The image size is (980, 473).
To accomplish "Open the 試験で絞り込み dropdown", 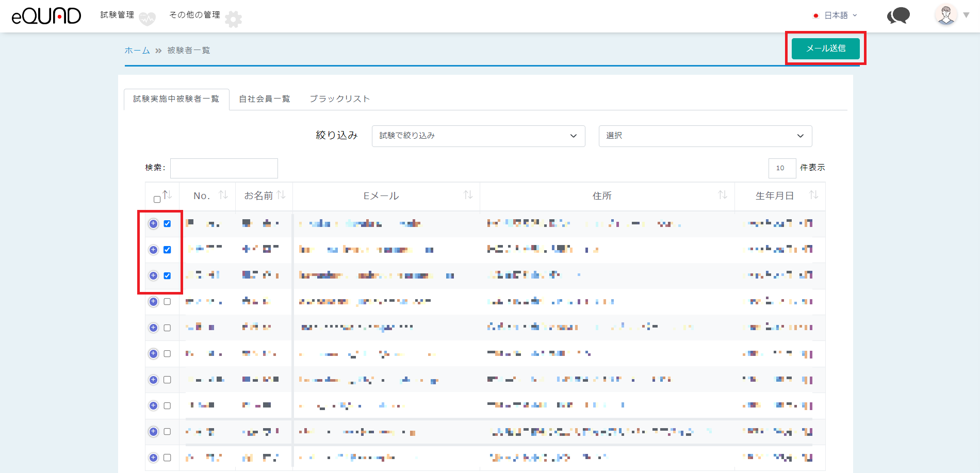I will click(x=478, y=136).
